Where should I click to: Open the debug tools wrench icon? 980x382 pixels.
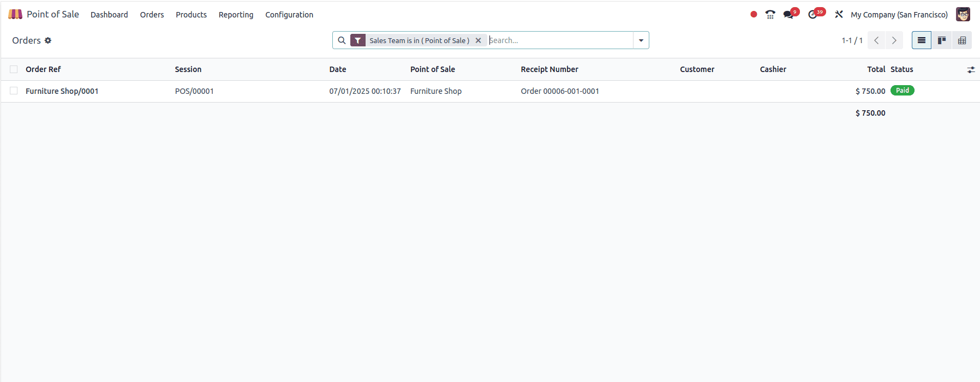point(839,15)
